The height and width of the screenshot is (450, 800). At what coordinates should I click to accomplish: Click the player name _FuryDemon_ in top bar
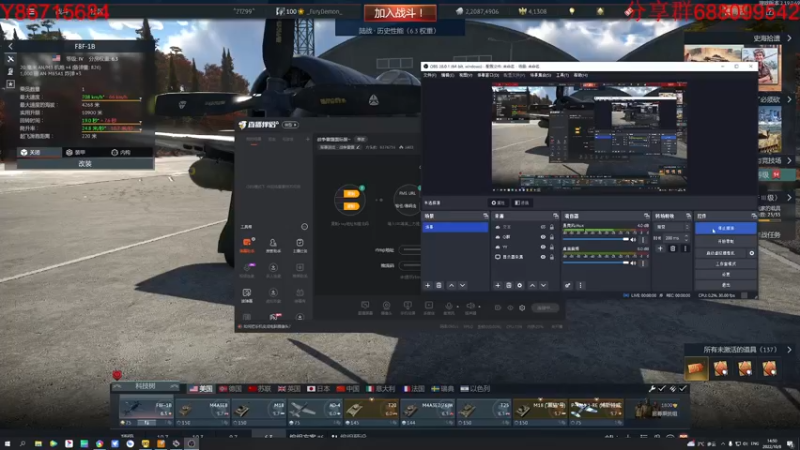click(x=324, y=11)
